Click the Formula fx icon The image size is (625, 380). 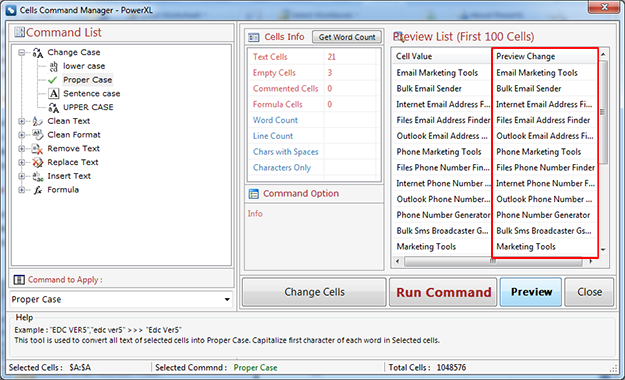[x=38, y=190]
